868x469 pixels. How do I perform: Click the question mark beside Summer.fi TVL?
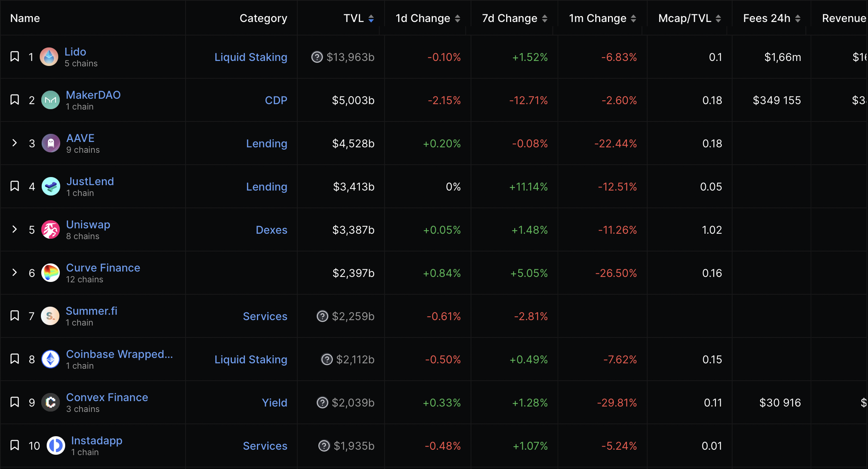click(322, 316)
